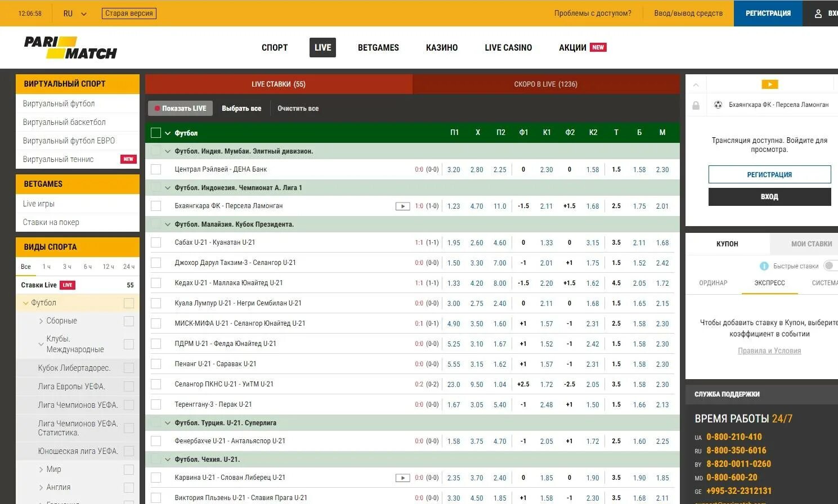Collapse Чехия U-21 group
The image size is (838, 504).
tap(168, 460)
